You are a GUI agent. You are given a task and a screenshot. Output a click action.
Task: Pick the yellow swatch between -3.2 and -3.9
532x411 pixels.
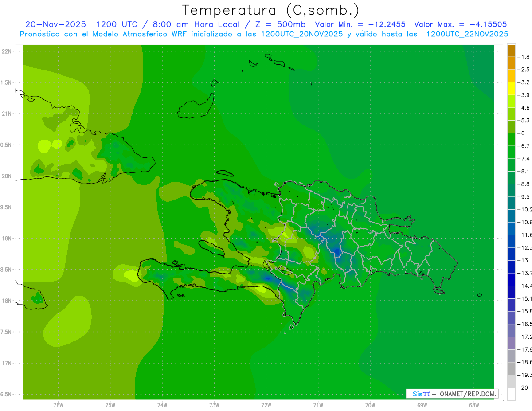click(511, 89)
